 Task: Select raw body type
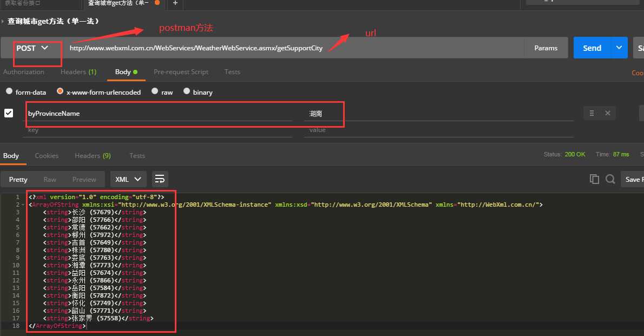coord(155,91)
